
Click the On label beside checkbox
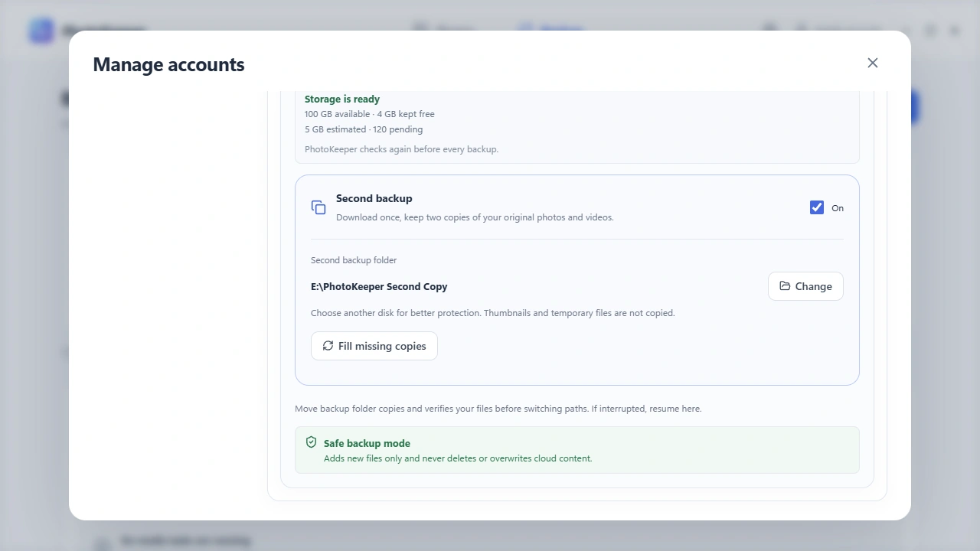click(838, 208)
